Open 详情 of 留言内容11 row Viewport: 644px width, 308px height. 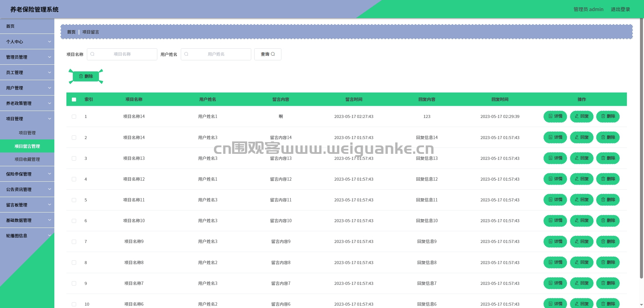coord(555,200)
